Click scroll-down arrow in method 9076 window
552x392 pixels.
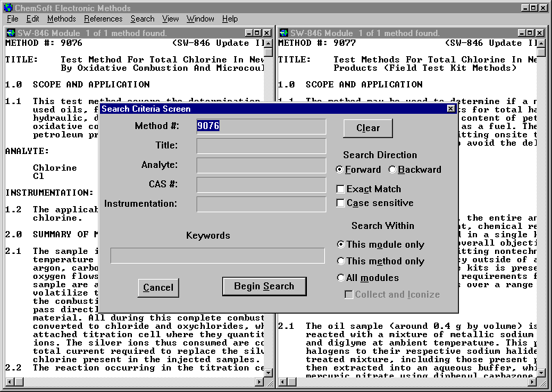[269, 373]
